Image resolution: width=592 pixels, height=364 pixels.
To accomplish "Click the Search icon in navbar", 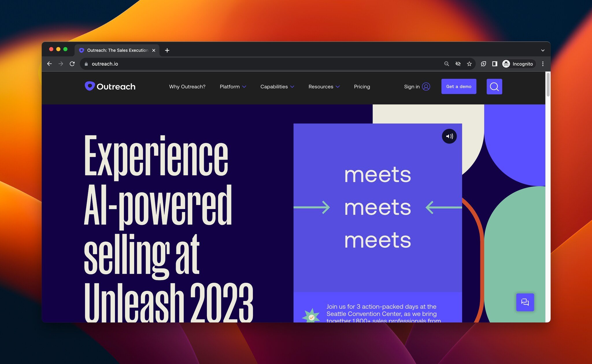I will 494,87.
